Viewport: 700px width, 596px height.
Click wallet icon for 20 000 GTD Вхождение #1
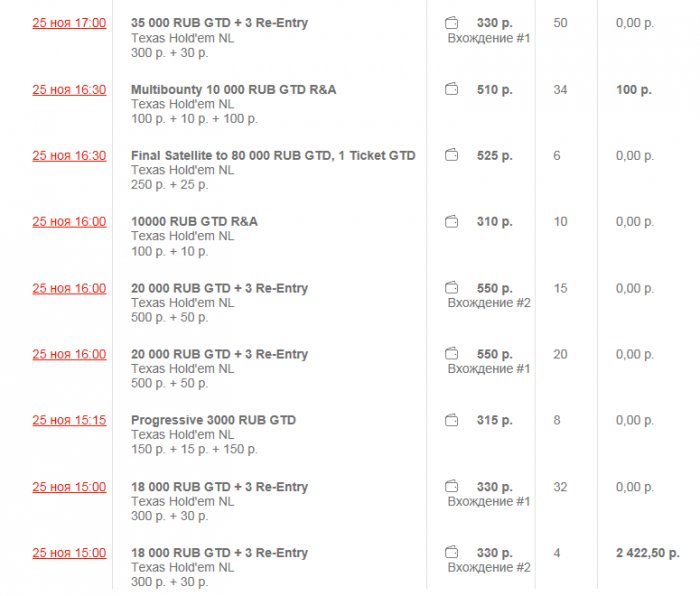(451, 354)
